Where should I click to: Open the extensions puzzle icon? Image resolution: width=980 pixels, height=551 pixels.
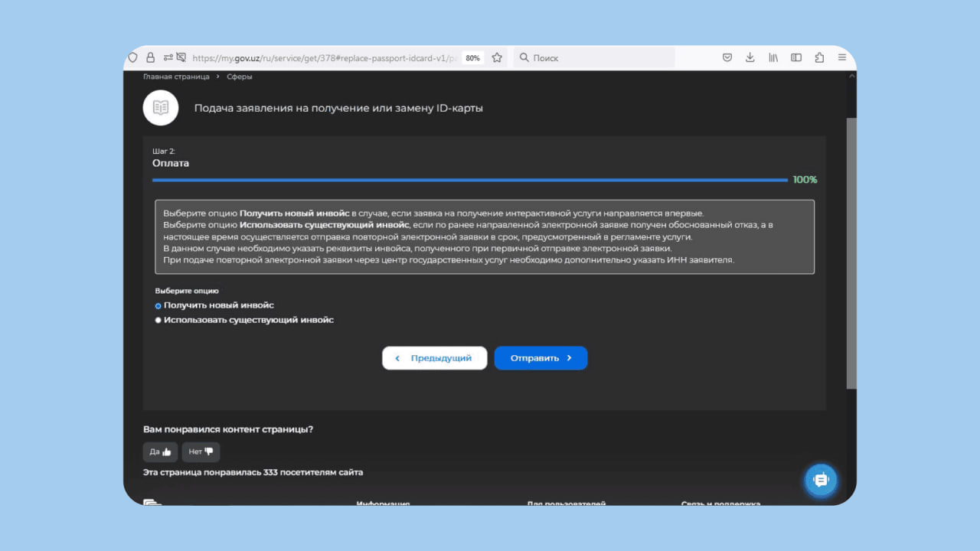(819, 57)
